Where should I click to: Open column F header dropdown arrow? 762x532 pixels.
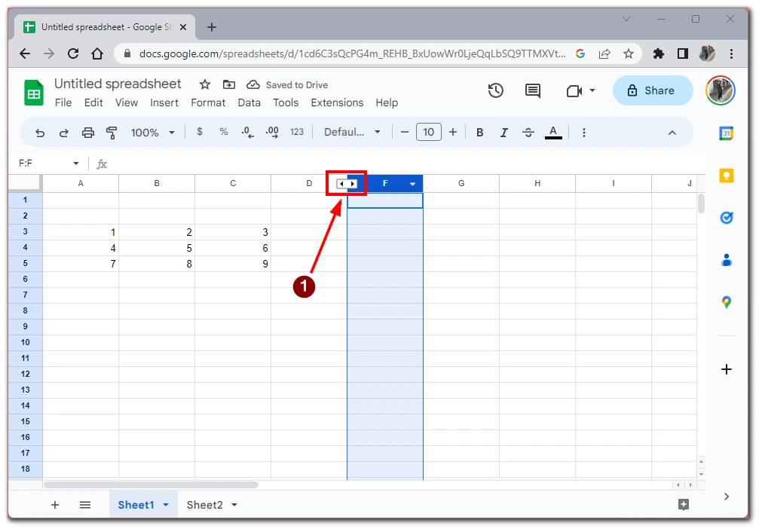pyautogui.click(x=412, y=184)
